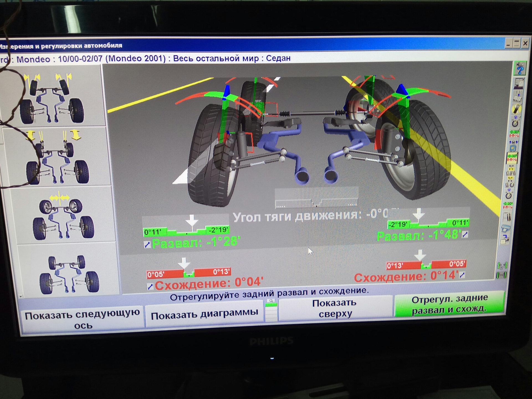Select the lower green axle view icon
The height and width of the screenshot is (399, 532).
pyautogui.click(x=501, y=275)
